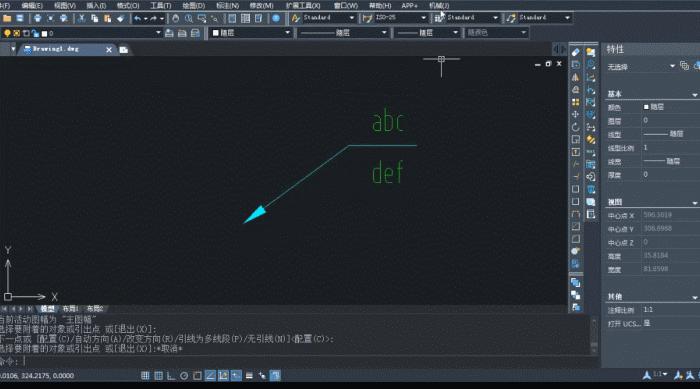Select the Zoom Realtime magnifier icon
This screenshot has width=700, height=389.
pos(189,18)
